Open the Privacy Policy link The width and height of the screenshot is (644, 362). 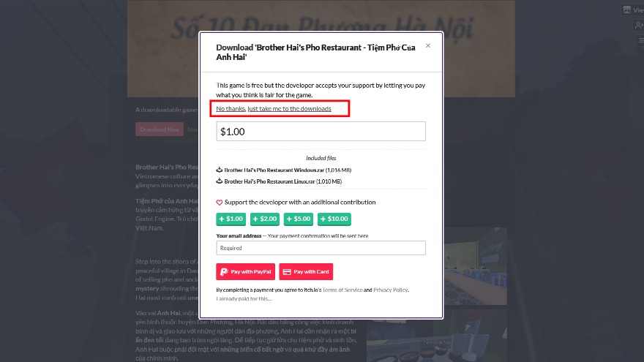pyautogui.click(x=391, y=290)
